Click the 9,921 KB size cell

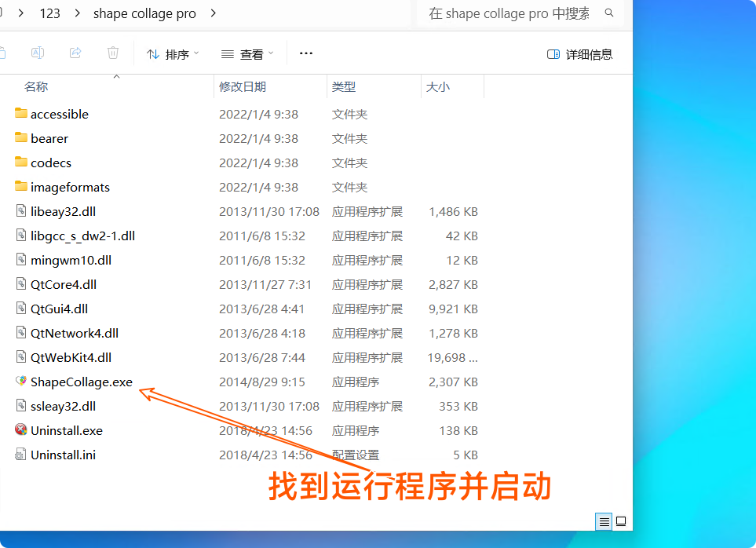(453, 309)
